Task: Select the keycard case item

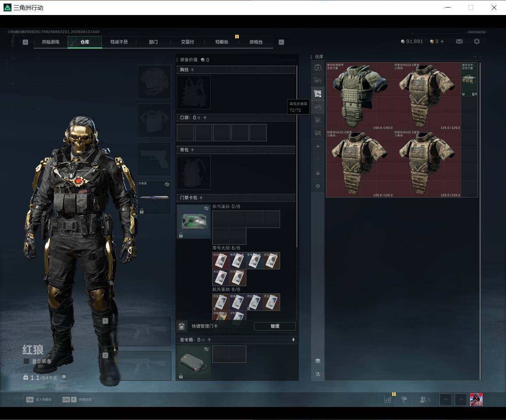Action: click(x=194, y=222)
